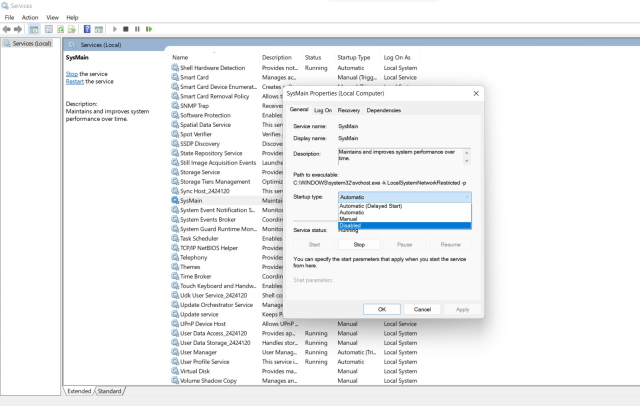Screen dimensions: 640x406
Task: Click the Stop Service square icon in toolbar
Action: [126, 29]
